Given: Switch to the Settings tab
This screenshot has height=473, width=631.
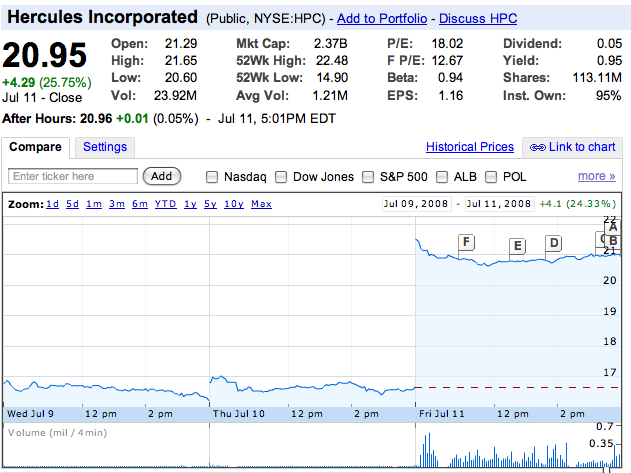Looking at the screenshot, I should [x=105, y=147].
